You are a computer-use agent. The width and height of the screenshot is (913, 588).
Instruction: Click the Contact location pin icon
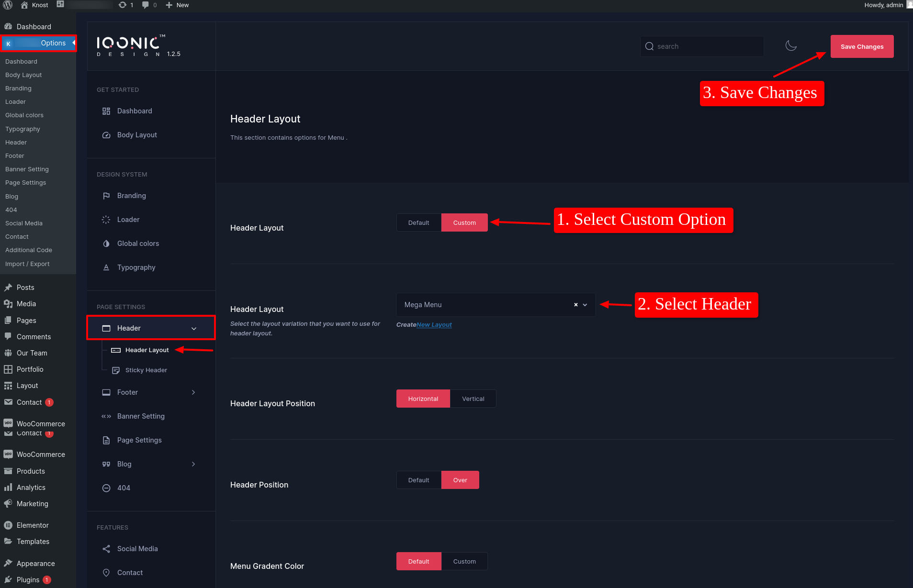[106, 573]
